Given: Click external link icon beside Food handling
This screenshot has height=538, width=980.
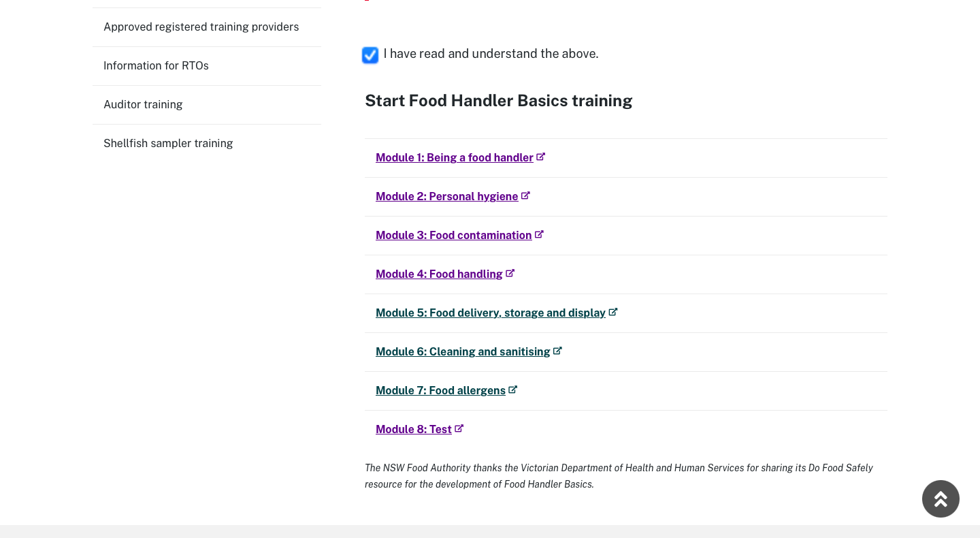Looking at the screenshot, I should tap(510, 273).
